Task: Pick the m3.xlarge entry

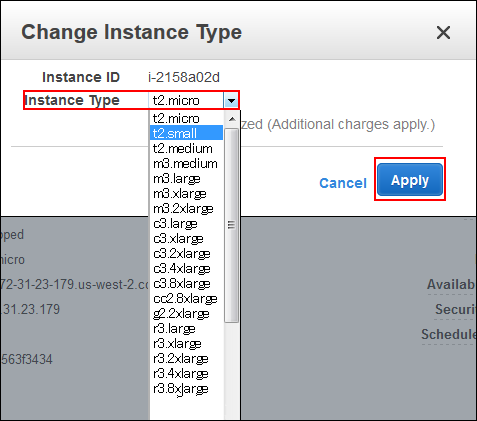Action: pyautogui.click(x=186, y=193)
